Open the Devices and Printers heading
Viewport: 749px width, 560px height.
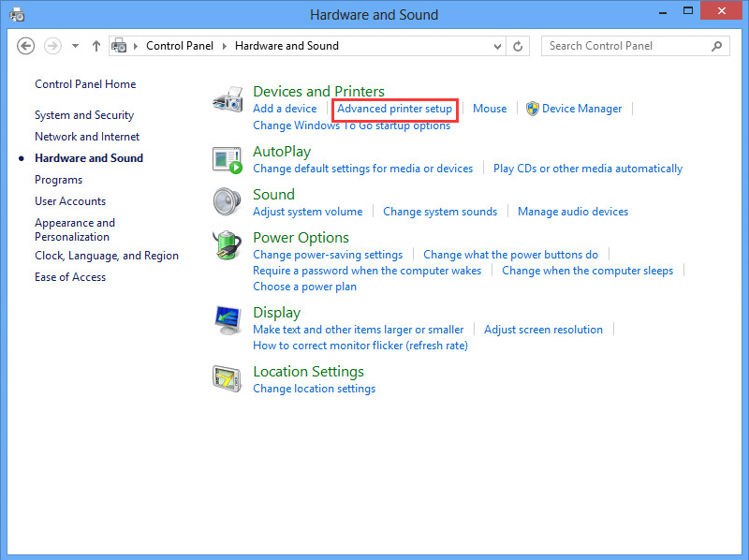click(x=318, y=91)
